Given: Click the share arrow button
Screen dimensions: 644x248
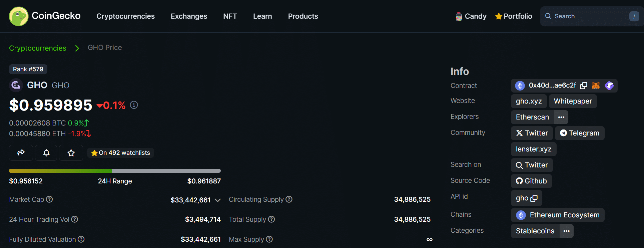Looking at the screenshot, I should pyautogui.click(x=21, y=153).
